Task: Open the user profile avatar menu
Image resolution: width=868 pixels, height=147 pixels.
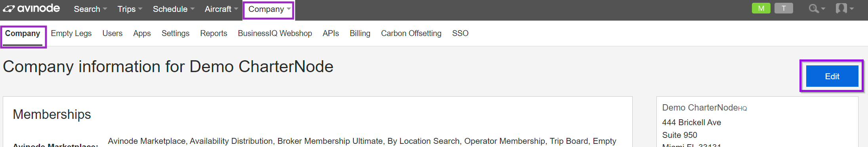Action: tap(845, 8)
